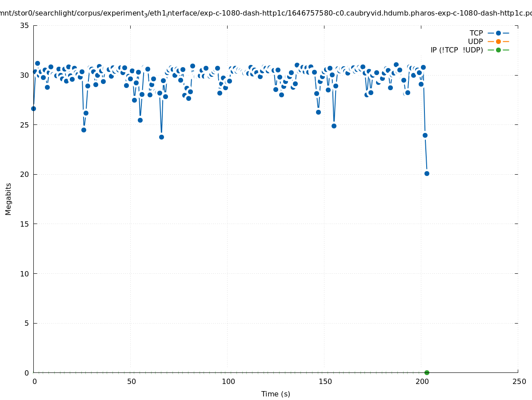
Task: Click the green IP legend marker
Action: tap(498, 50)
